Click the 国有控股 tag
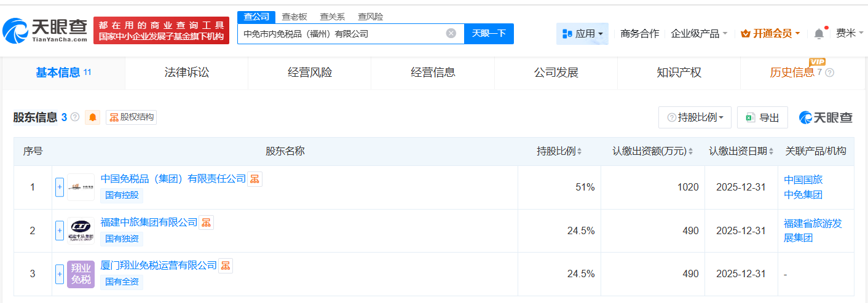This screenshot has height=303, width=868. click(122, 195)
